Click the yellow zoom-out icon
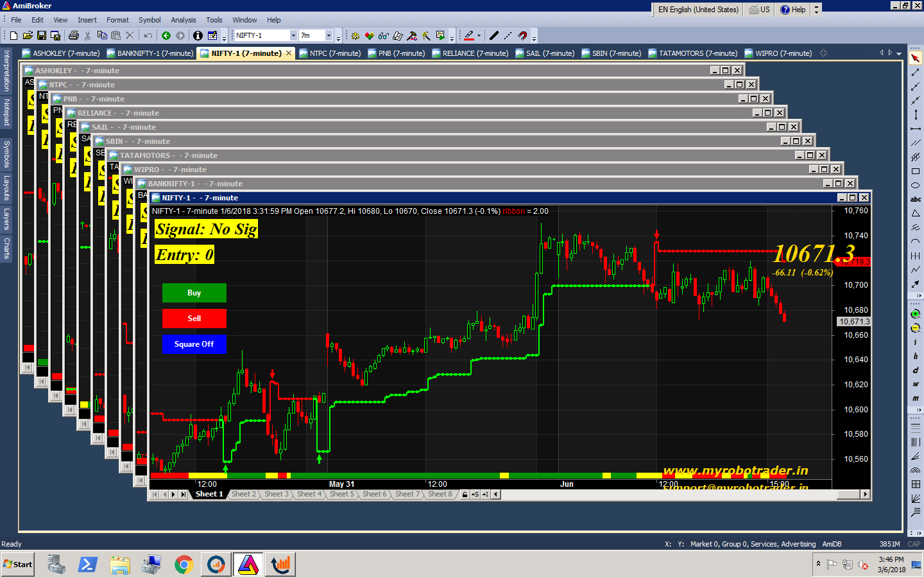Image resolution: width=924 pixels, height=578 pixels. (916, 328)
